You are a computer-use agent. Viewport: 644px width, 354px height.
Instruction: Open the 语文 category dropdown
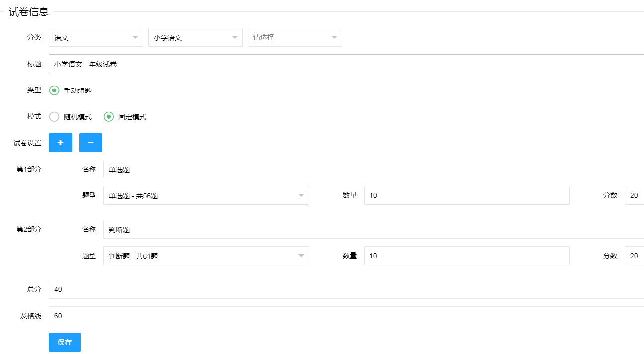pyautogui.click(x=96, y=37)
